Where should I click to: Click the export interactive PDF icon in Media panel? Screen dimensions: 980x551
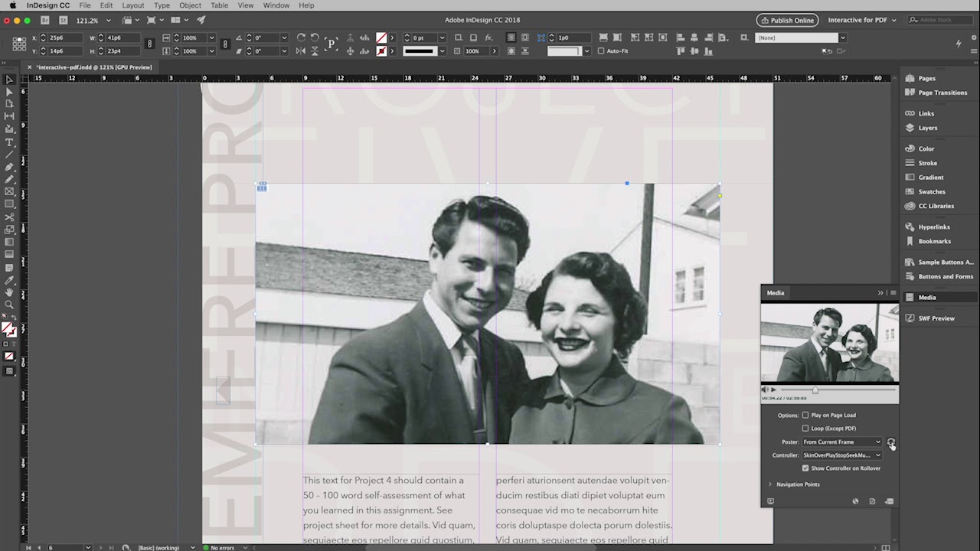point(872,501)
